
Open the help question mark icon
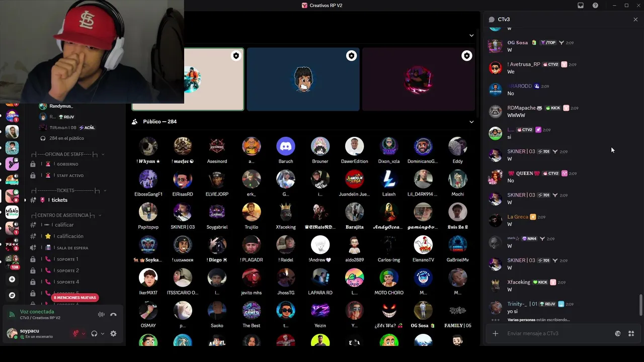pos(596,6)
